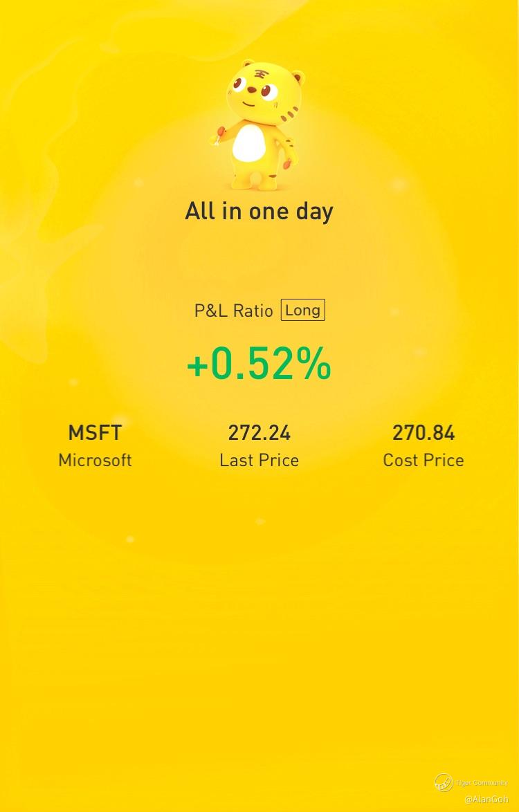Click the mascot's white belly
This screenshot has height=812, width=519.
coord(249,142)
